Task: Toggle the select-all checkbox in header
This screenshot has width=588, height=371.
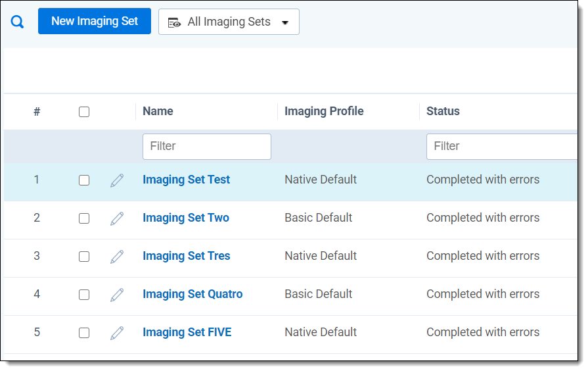Action: coord(84,112)
